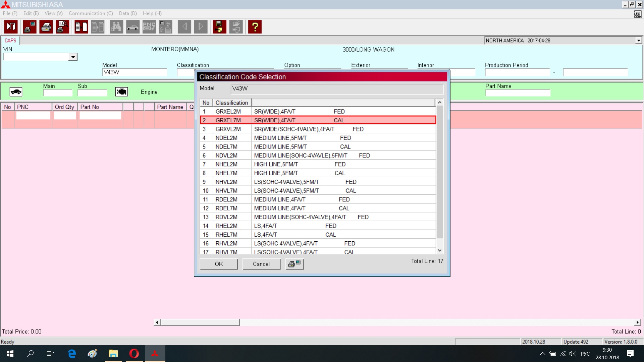The image size is (644, 362).
Task: Open help with question mark icon
Action: pyautogui.click(x=255, y=27)
